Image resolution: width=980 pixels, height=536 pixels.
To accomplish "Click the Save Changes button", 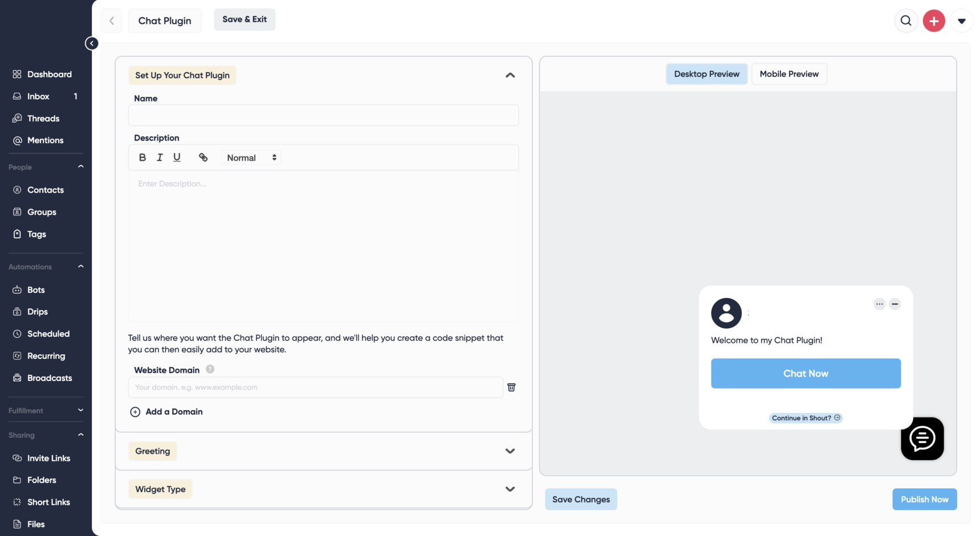I will pos(581,500).
